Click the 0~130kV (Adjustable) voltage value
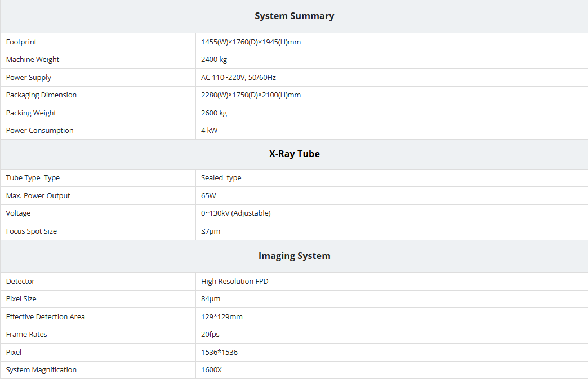The height and width of the screenshot is (379, 588). [x=235, y=213]
